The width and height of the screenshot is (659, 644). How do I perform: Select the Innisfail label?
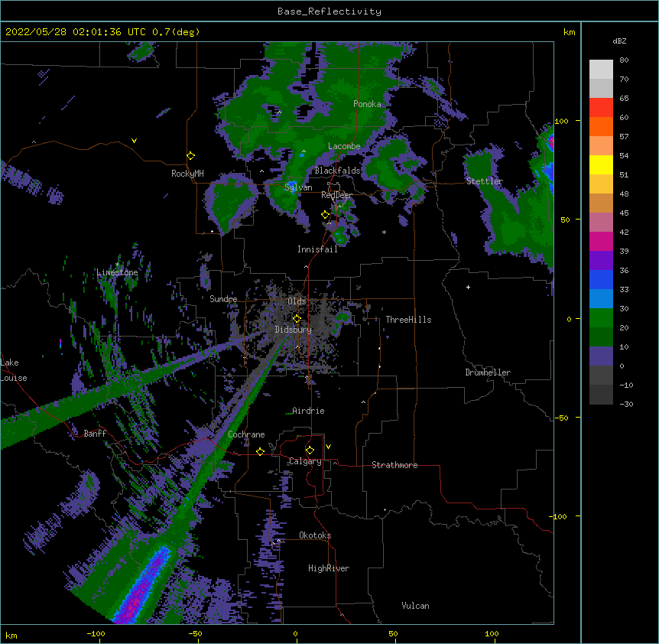click(317, 249)
